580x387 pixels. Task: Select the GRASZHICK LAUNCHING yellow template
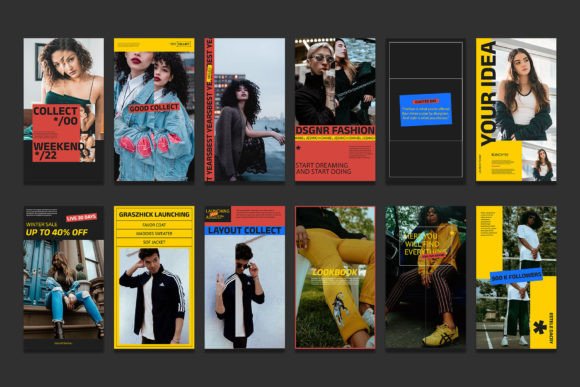(x=154, y=277)
